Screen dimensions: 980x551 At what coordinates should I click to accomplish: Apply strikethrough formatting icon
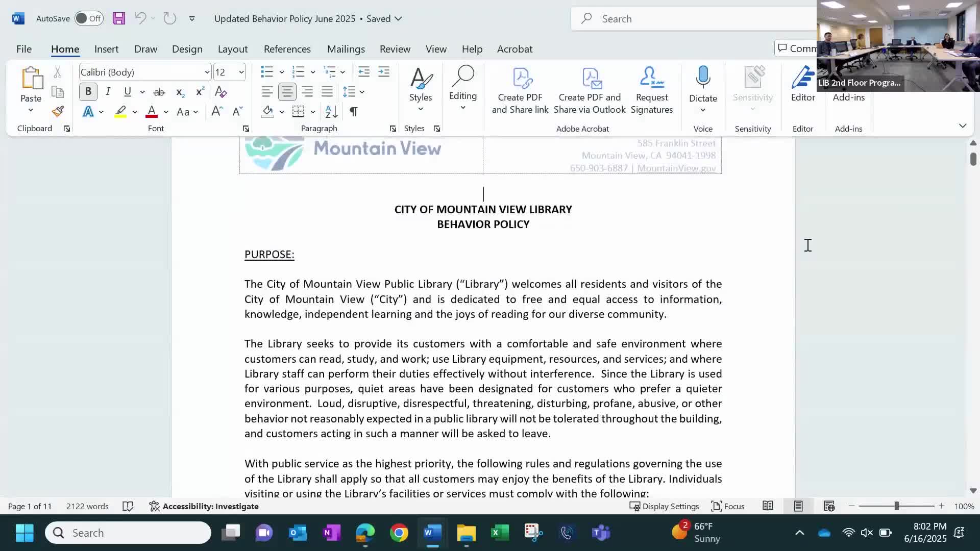click(x=159, y=92)
